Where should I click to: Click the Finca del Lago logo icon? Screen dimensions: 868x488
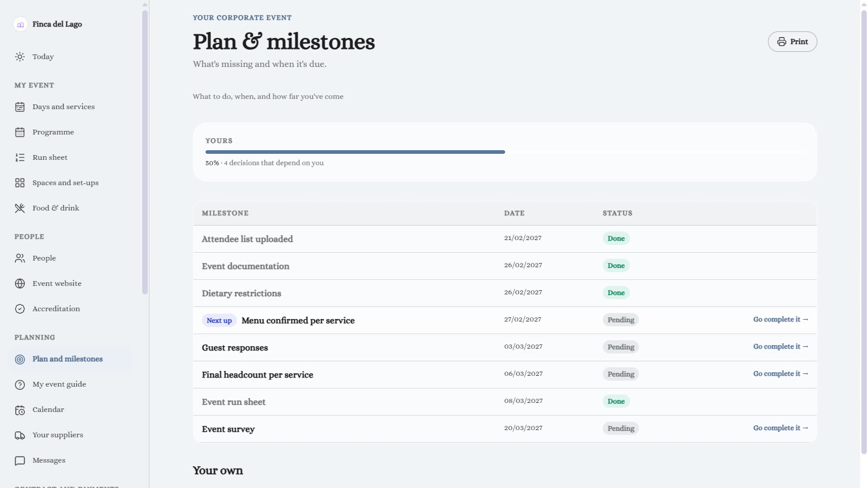pos(20,25)
